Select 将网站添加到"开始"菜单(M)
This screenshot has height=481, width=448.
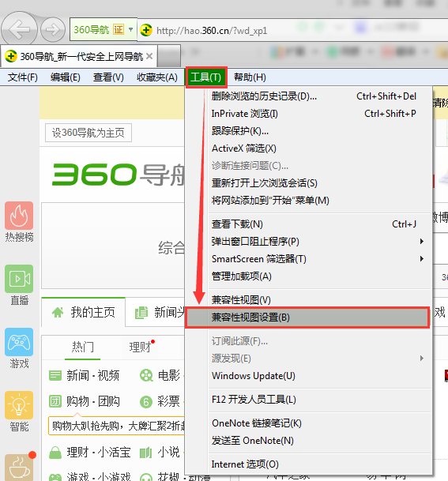(x=308, y=201)
